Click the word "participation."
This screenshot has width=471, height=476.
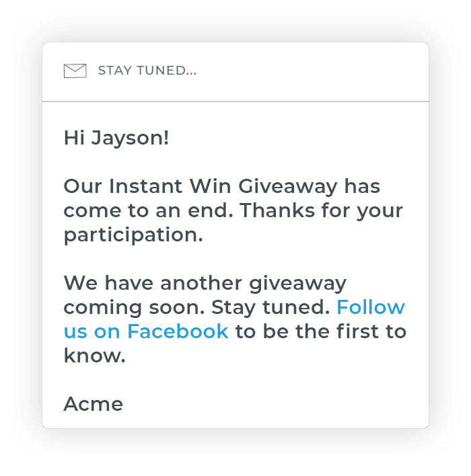tap(133, 235)
